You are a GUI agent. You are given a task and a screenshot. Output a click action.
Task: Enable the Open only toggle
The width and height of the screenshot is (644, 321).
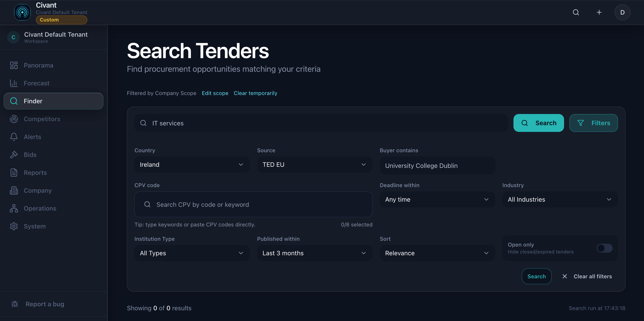(x=604, y=248)
